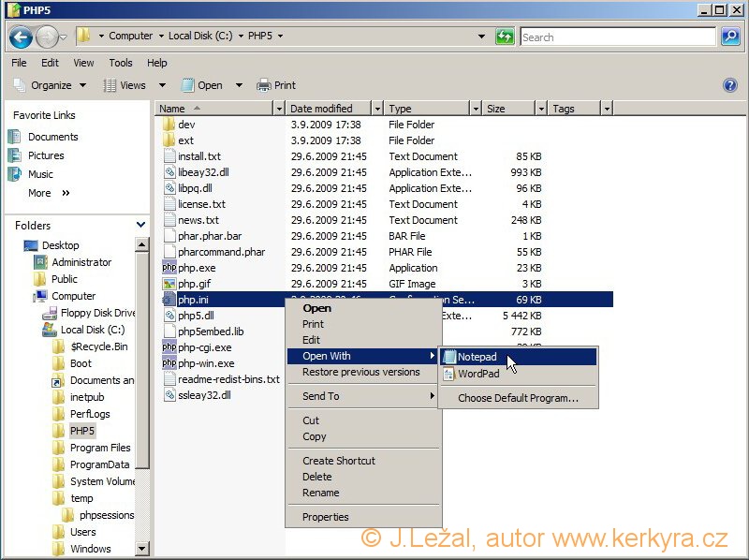
Task: Select the php.exe file icon
Action: coord(169,268)
